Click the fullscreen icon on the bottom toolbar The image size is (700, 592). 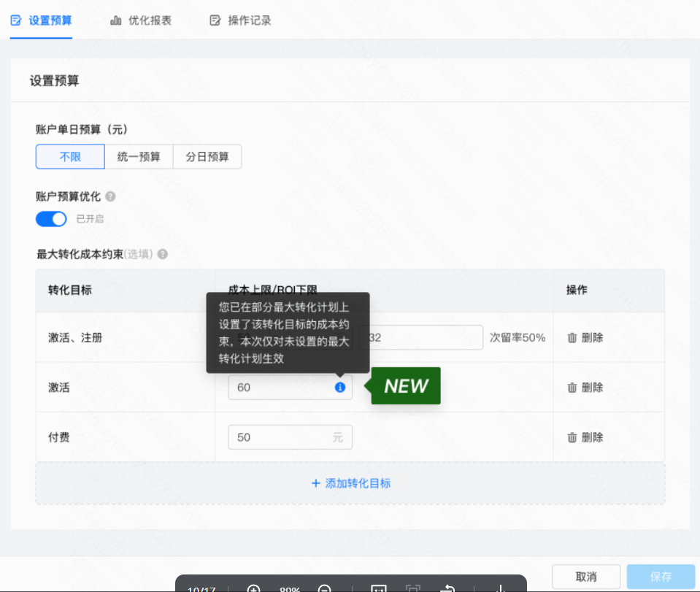pos(414,588)
